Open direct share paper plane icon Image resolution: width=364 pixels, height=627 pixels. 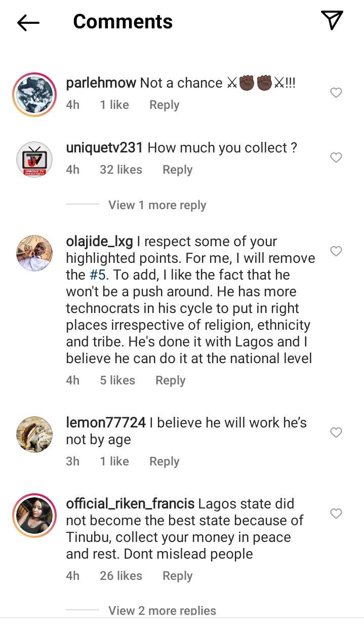click(332, 21)
